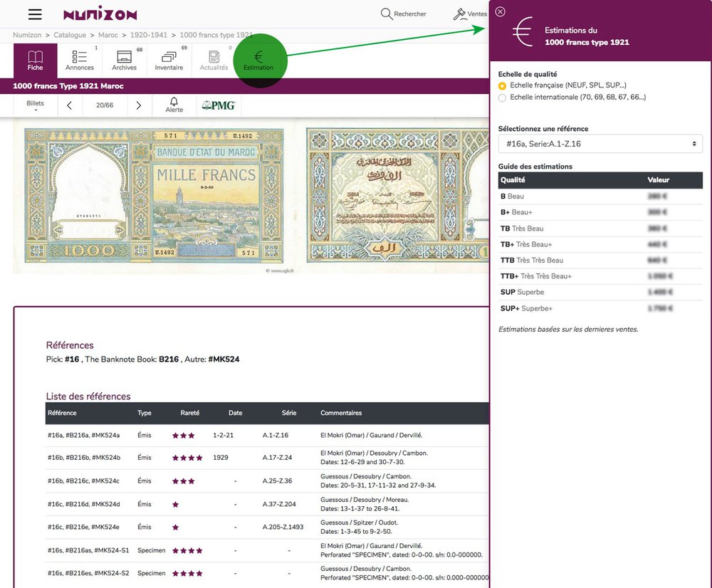Click Numizon breadcrumb link
The image size is (712, 588).
click(x=27, y=35)
